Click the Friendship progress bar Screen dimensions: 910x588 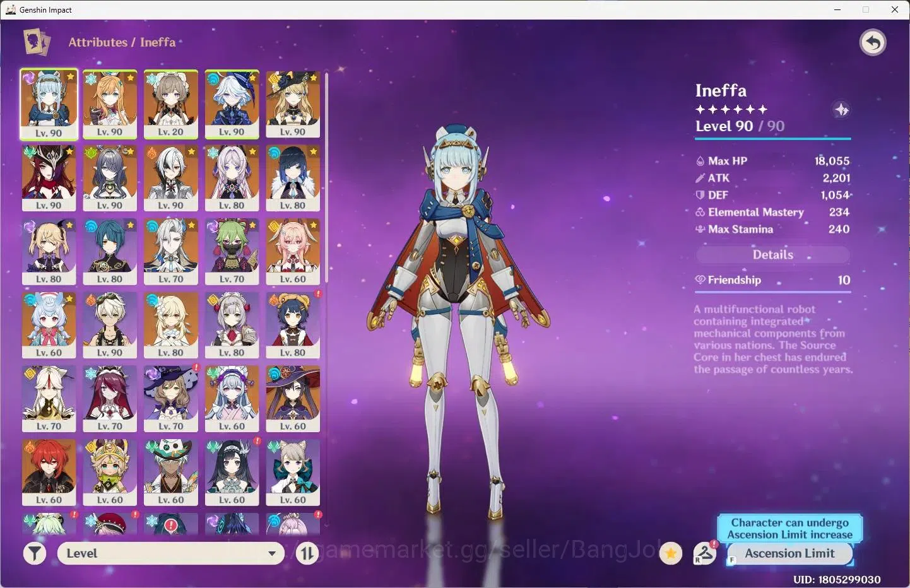773,291
